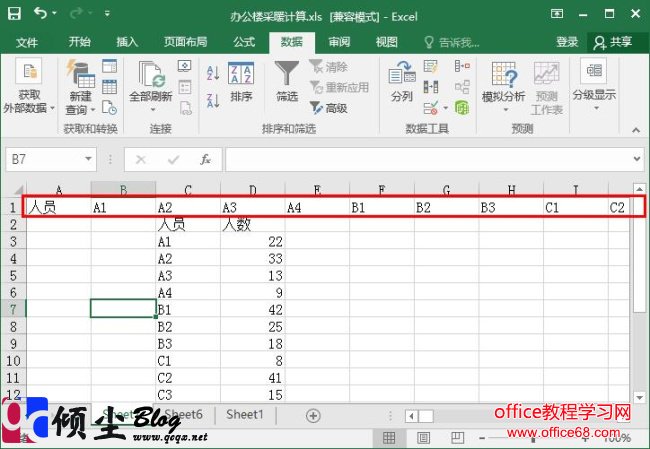Open Data Validation dropdown arrow
Image resolution: width=650 pixels, height=449 pixels.
click(446, 108)
